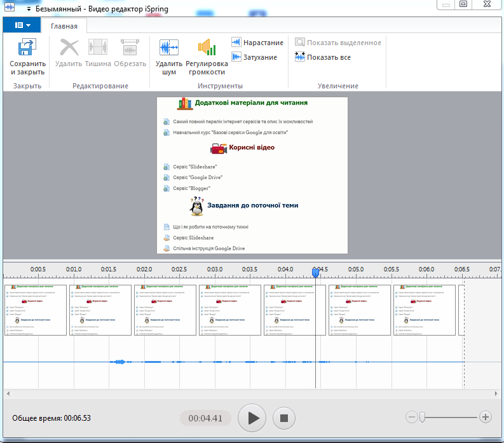504x443 pixels.
Task: Select the fourth video frame thumbnail
Action: 230,310
